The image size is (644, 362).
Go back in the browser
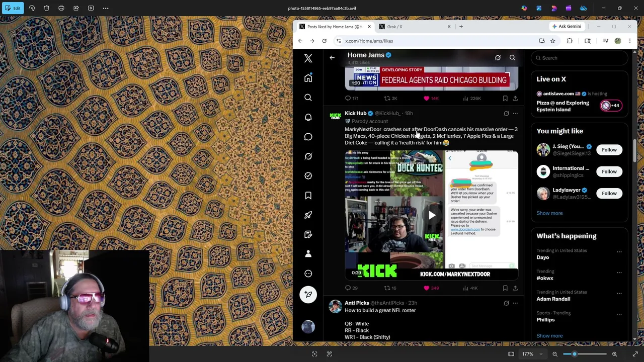[300, 41]
